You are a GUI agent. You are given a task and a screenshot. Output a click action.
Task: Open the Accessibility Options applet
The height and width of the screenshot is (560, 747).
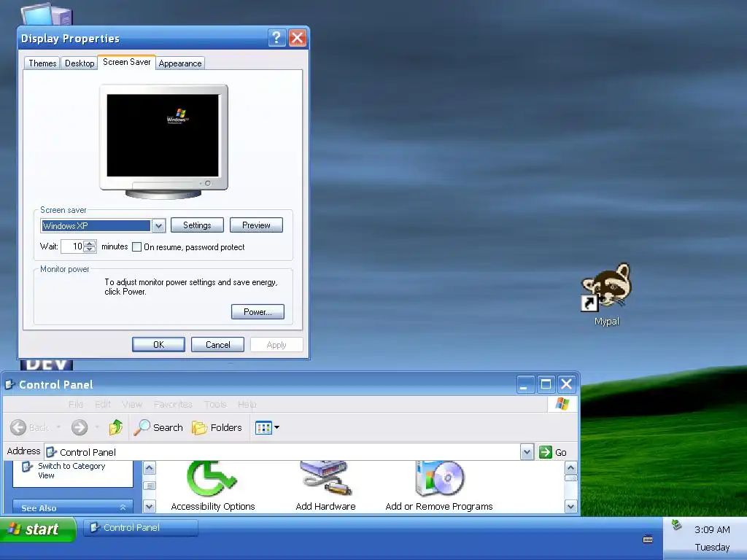(x=212, y=486)
